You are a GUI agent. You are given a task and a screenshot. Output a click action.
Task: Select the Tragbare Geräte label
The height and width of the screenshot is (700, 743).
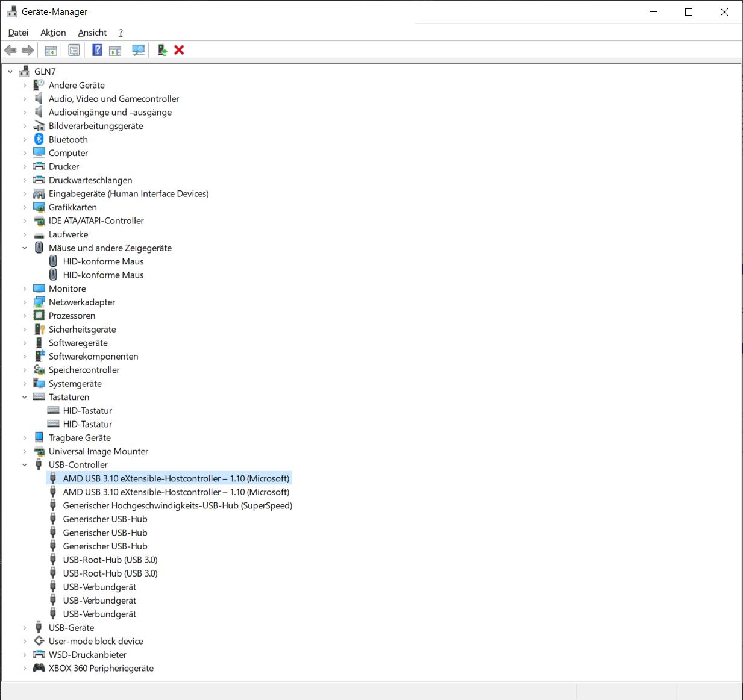(80, 438)
